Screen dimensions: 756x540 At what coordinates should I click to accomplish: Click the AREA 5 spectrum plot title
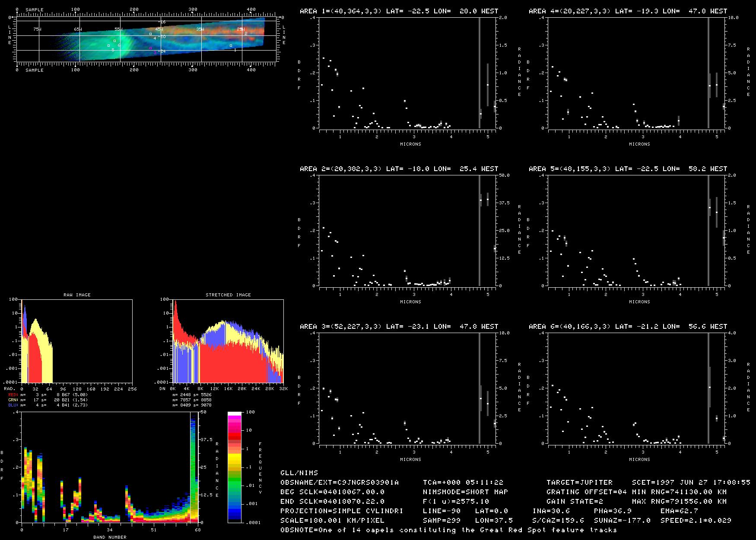coord(628,169)
